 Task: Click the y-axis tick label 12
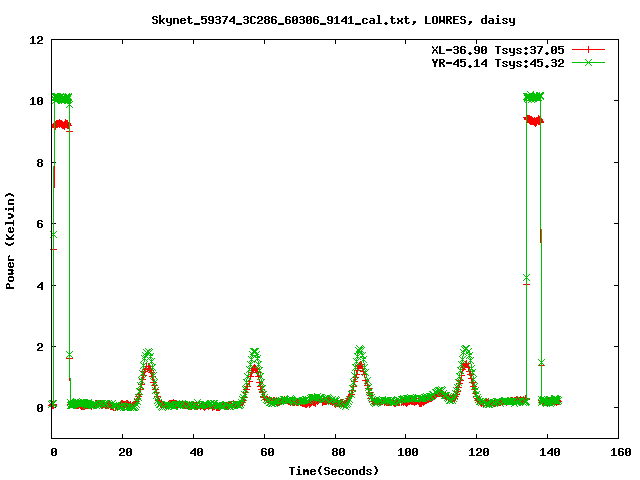(36, 40)
